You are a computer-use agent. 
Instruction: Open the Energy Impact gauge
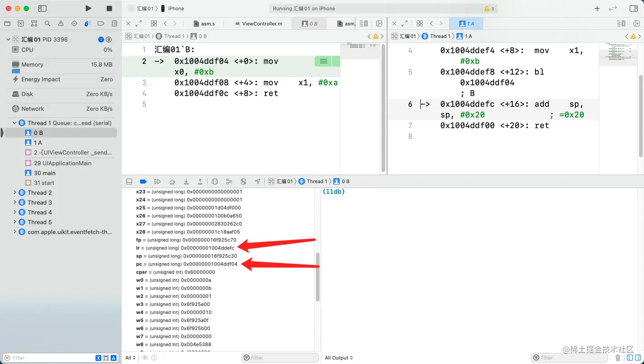(62, 79)
